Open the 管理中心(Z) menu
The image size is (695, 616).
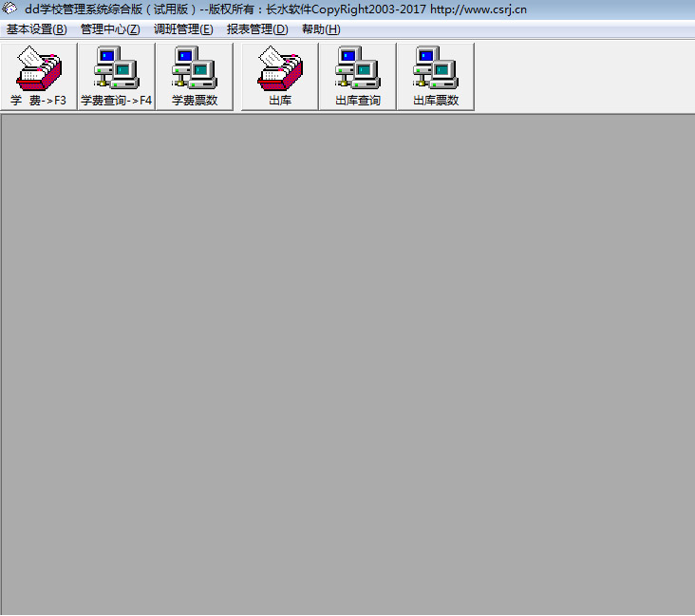(x=110, y=29)
